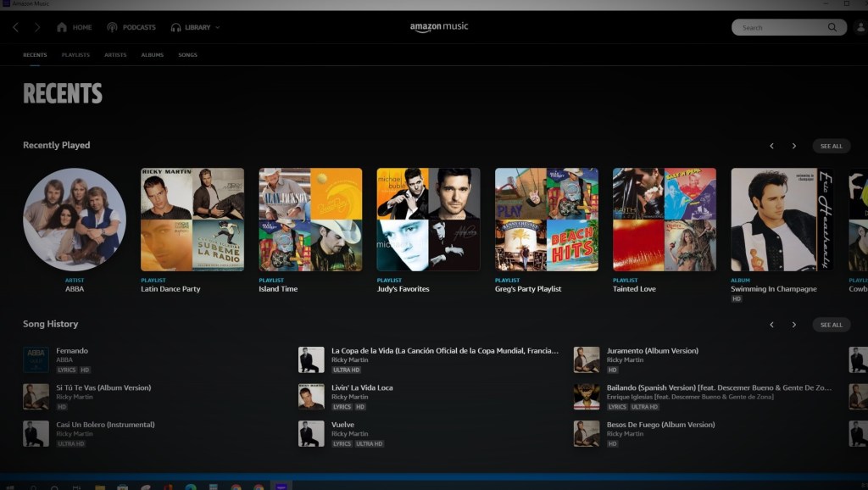Click the magnifier icon in search box
This screenshot has height=490, width=868.
[x=832, y=27]
